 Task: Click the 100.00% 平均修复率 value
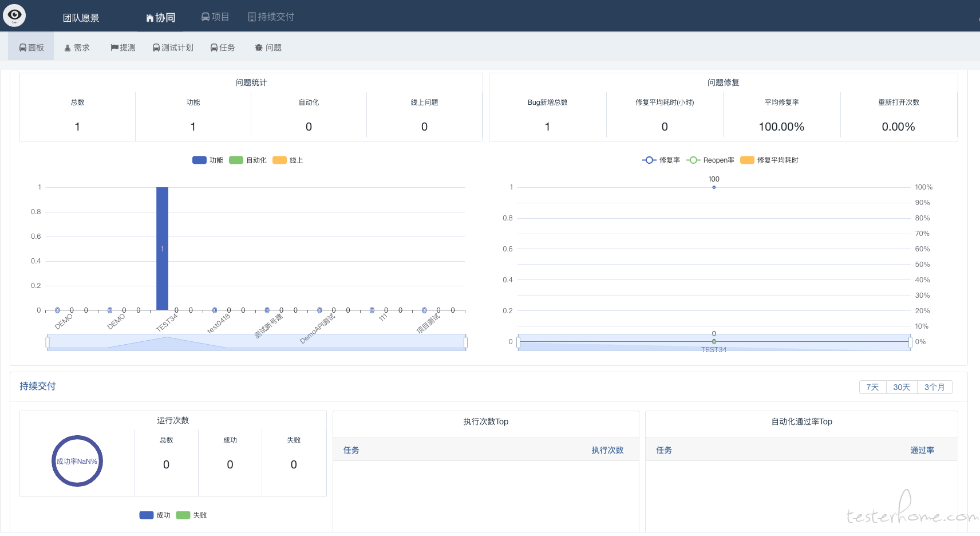(781, 127)
